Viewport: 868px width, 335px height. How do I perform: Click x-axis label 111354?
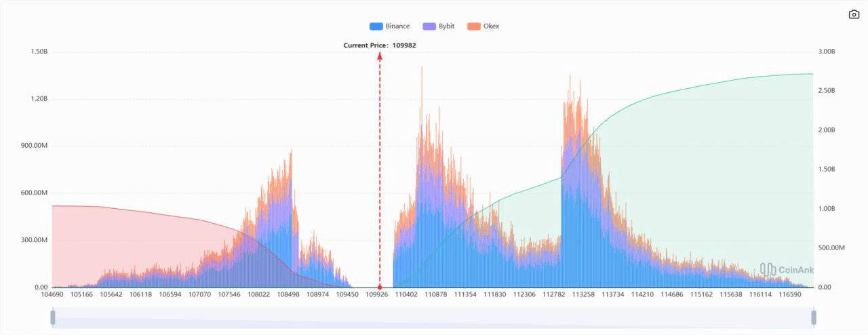coord(466,295)
